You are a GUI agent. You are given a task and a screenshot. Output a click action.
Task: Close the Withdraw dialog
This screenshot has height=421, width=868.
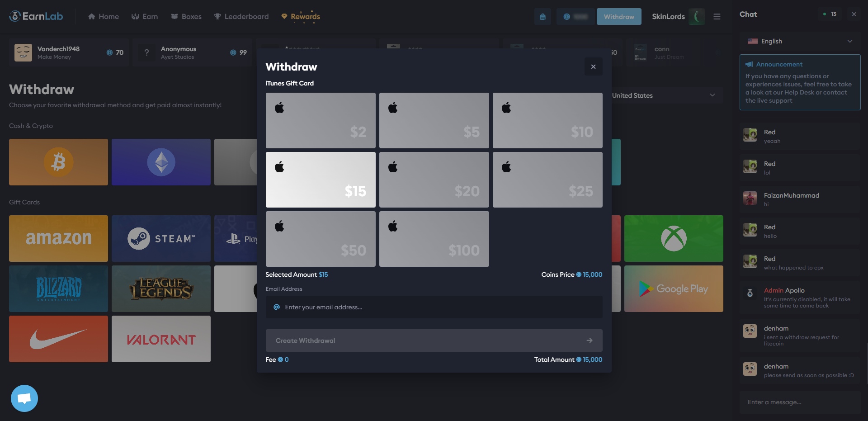click(x=593, y=66)
